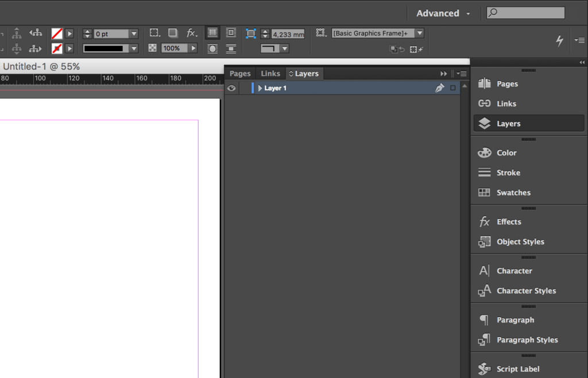Screen dimensions: 588x378
Task: Click the Layers panel scroll up arrow
Action: (x=465, y=86)
